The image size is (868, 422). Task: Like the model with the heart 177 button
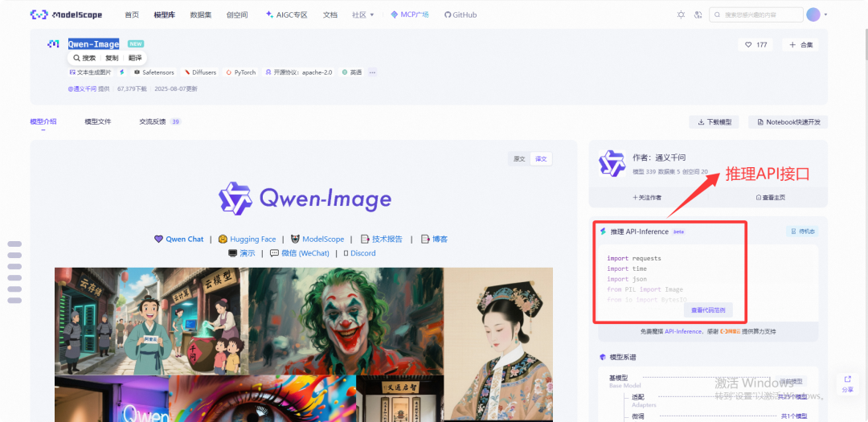755,45
